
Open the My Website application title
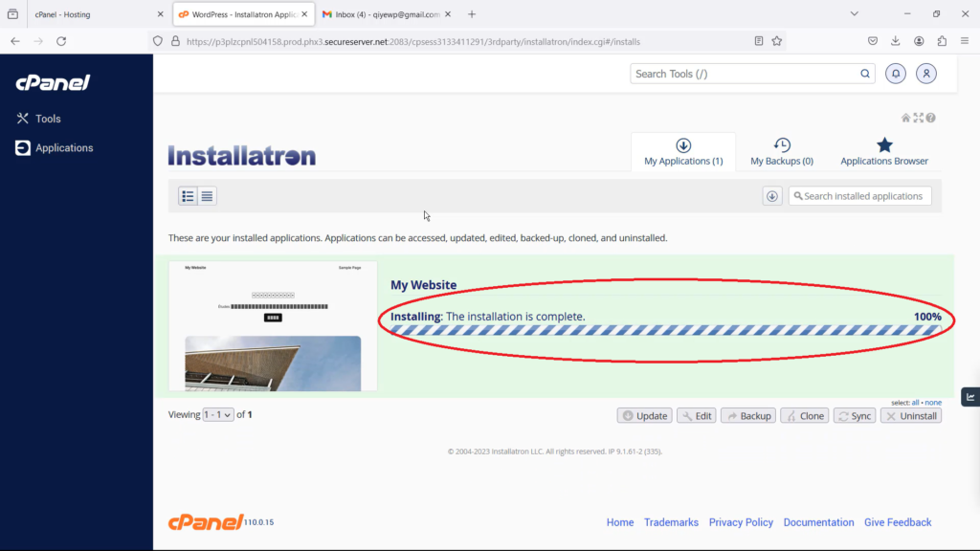click(x=424, y=285)
